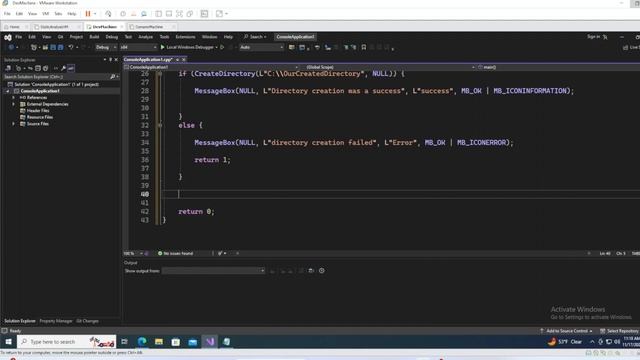Image resolution: width=640 pixels, height=360 pixels.
Task: Click the No issues found indicator
Action: [176, 253]
